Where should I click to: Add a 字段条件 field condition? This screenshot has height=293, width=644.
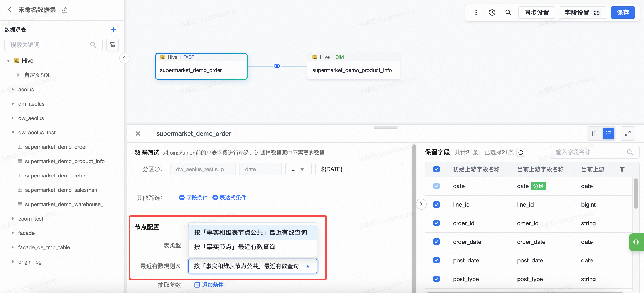(194, 197)
